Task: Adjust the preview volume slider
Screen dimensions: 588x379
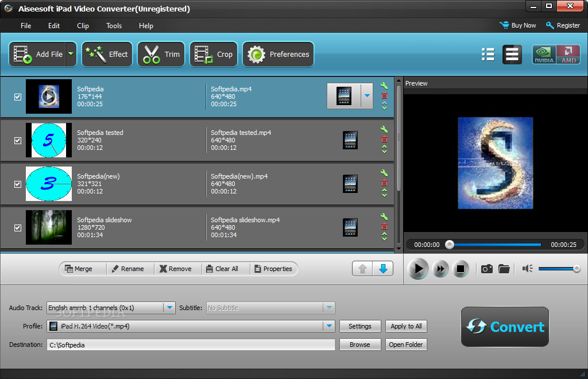Action: tap(559, 269)
